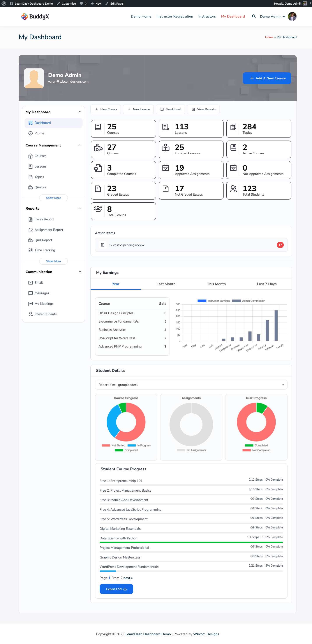The width and height of the screenshot is (312, 644).
Task: Click the comments bubble icon in admin bar
Action: pos(81,4)
